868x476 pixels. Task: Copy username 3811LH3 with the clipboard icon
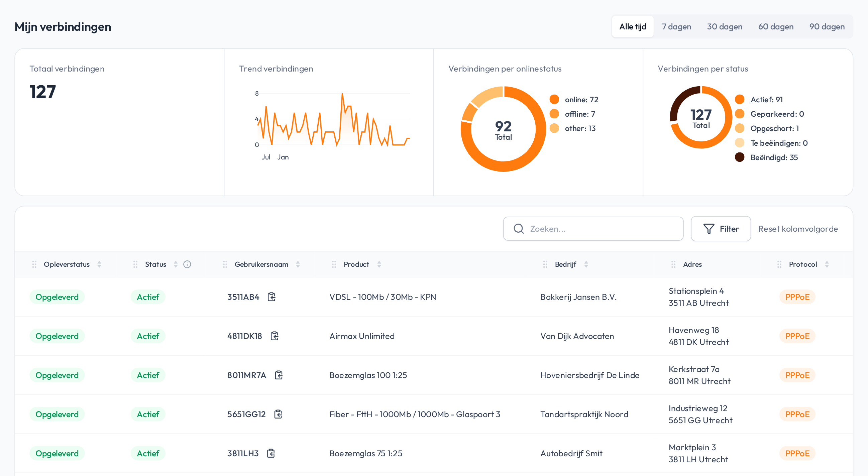[270, 453]
